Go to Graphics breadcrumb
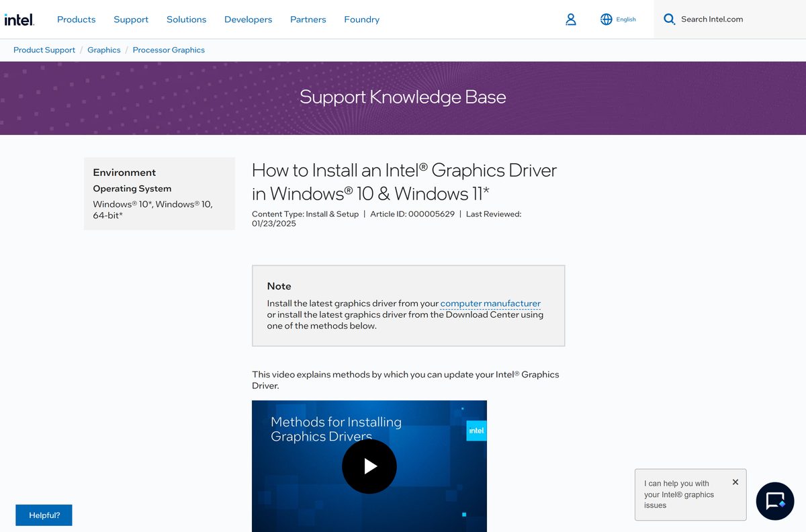806x532 pixels. pos(104,50)
